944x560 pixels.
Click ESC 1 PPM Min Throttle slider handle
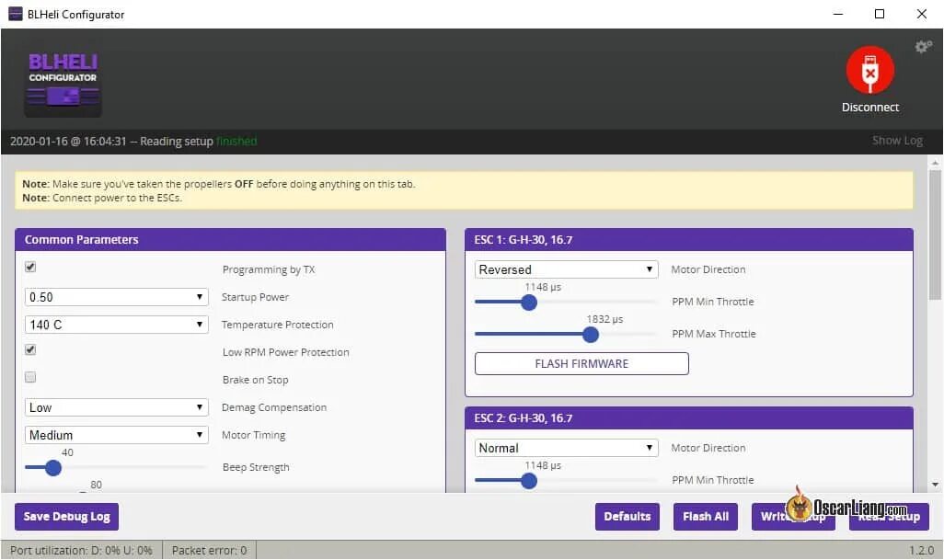[529, 303]
